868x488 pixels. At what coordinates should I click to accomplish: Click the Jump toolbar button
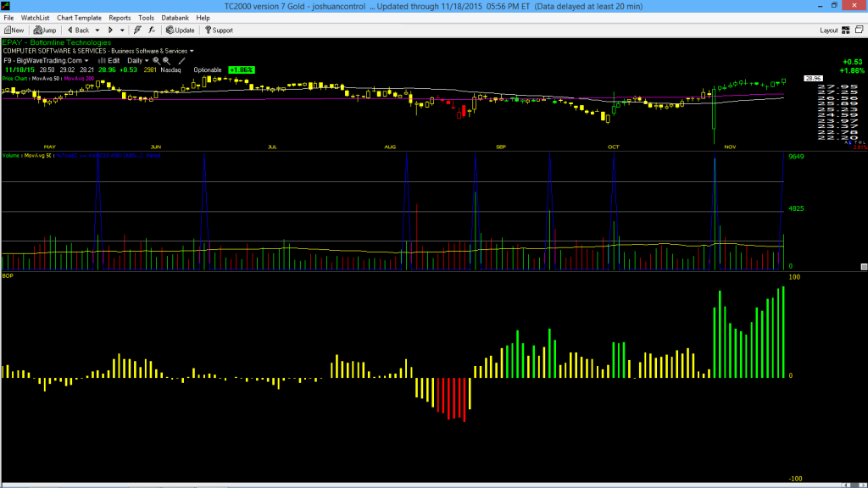click(x=45, y=30)
